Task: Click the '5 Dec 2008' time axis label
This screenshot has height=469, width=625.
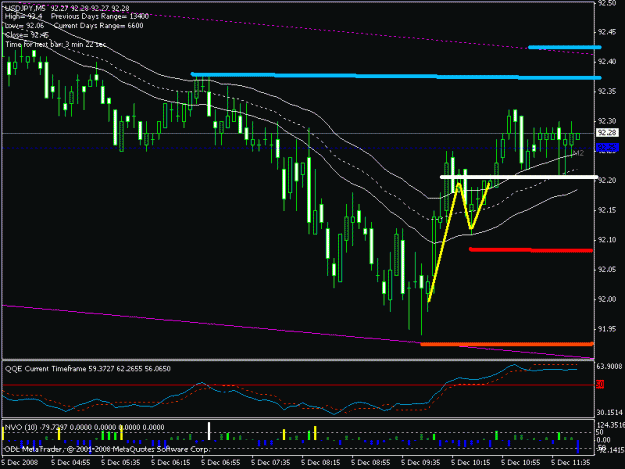Action: click(20, 463)
